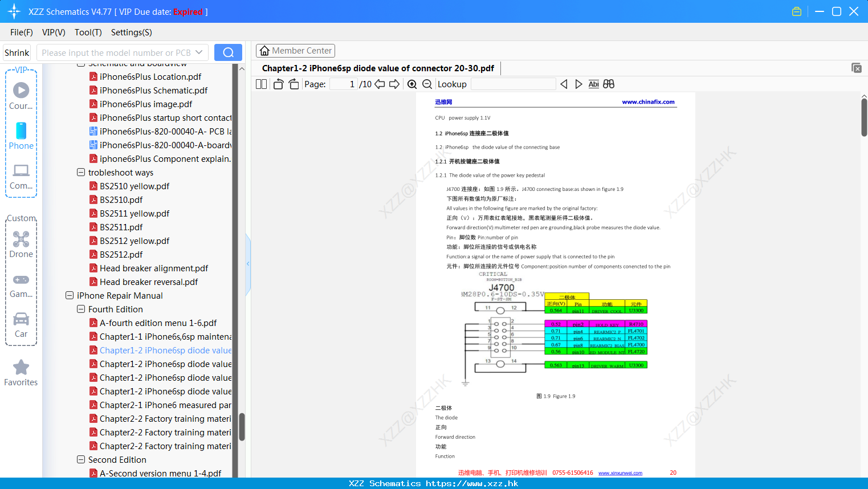Collapse the iPhone Repair Manual node

(70, 295)
